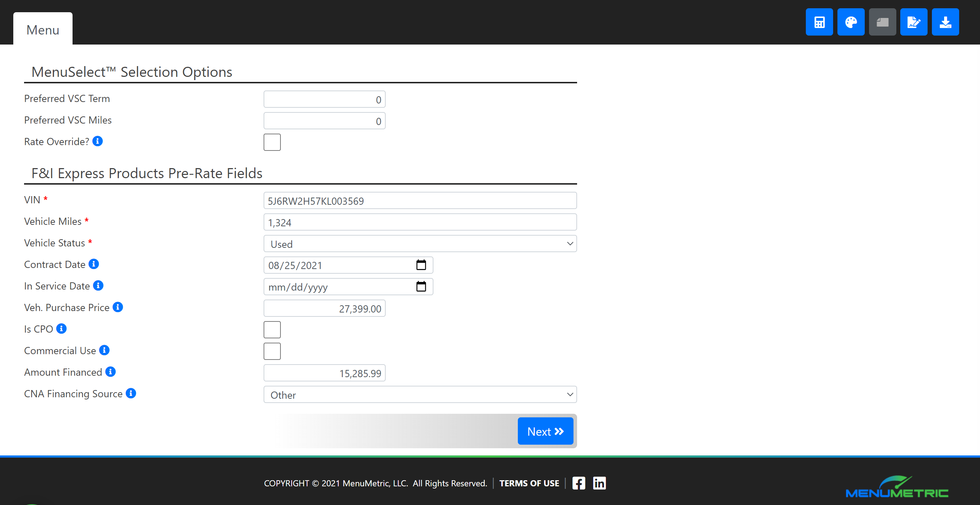Viewport: 980px width, 505px height.
Task: Open Contract Date calendar picker
Action: (421, 265)
